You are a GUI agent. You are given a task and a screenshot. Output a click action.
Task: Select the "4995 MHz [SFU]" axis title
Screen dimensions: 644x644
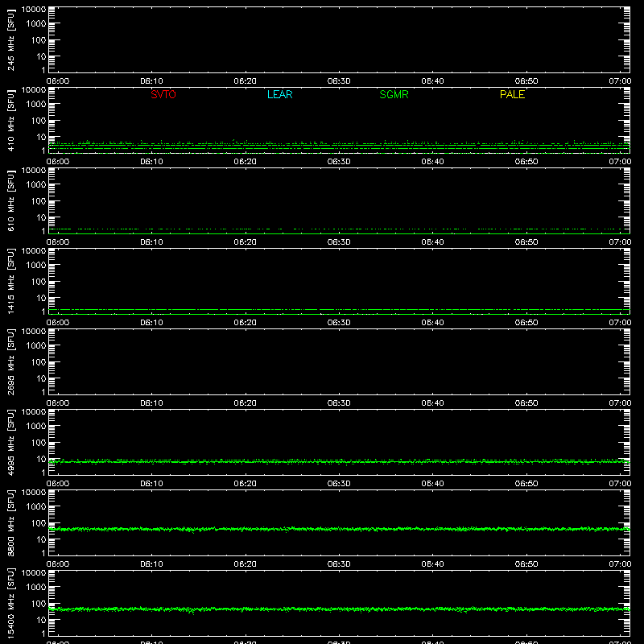(x=10, y=442)
